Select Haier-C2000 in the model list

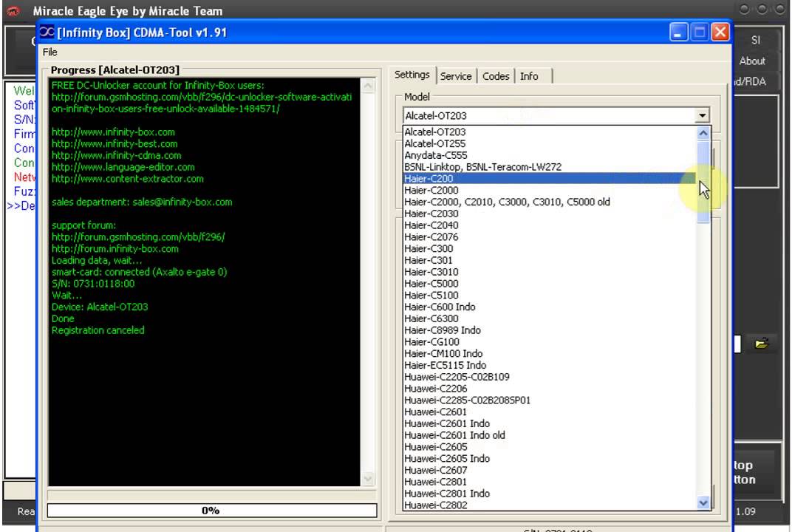point(549,190)
